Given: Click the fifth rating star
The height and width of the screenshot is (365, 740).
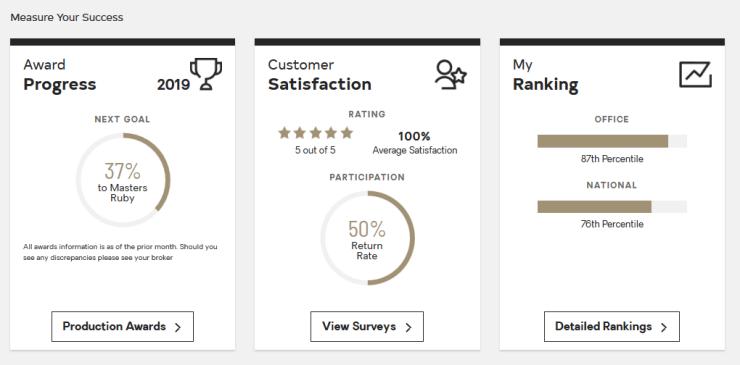Looking at the screenshot, I should pos(347,133).
